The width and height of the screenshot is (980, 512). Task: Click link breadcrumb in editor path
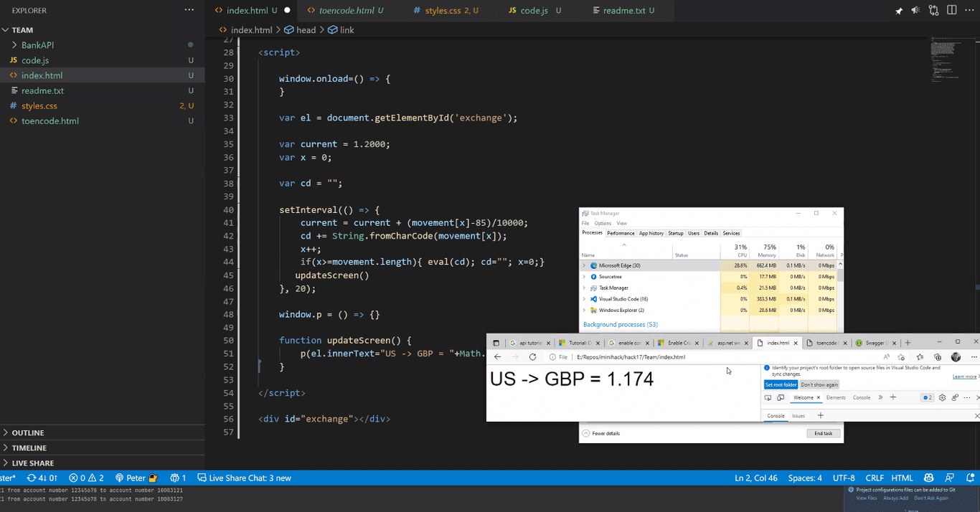[341, 30]
